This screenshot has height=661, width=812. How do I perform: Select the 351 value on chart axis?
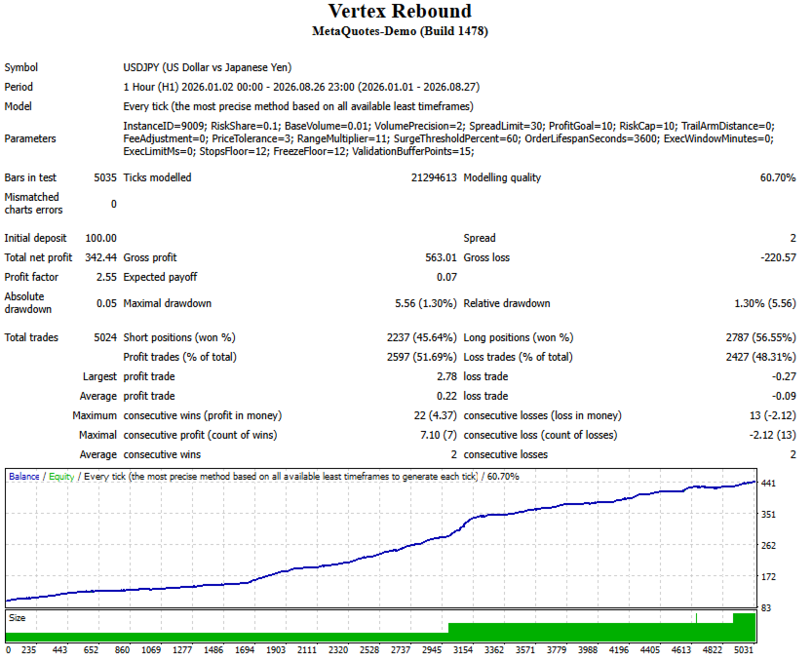coord(768,515)
